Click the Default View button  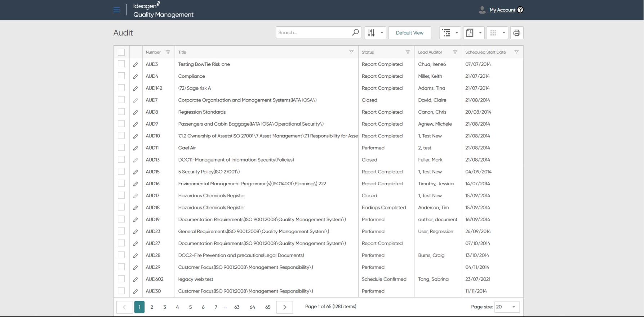coord(409,33)
